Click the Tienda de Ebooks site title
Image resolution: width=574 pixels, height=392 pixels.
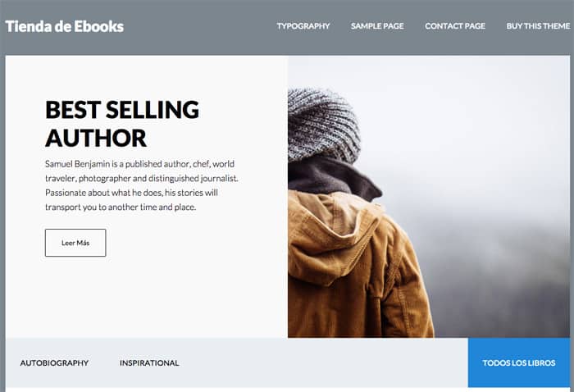point(65,26)
